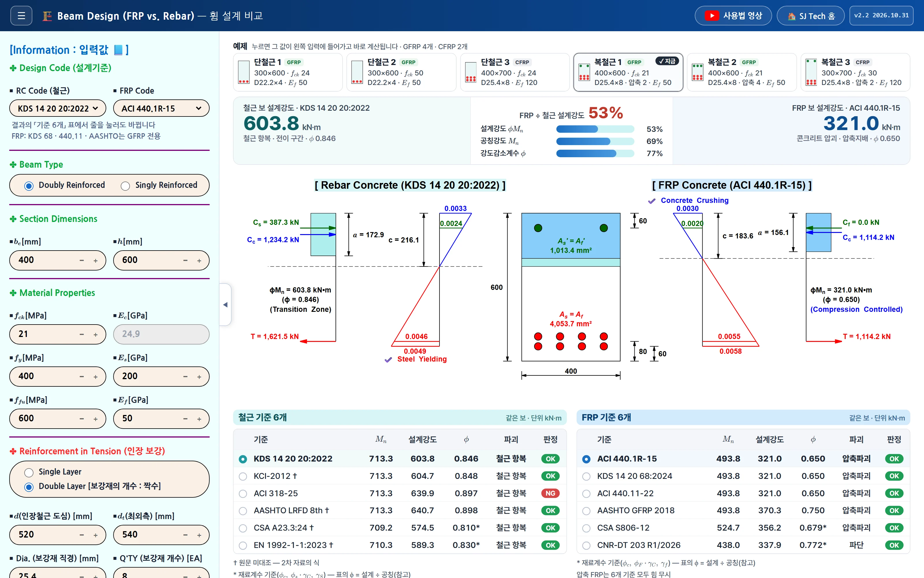
Task: Open the FRP Code ACI 440.1R-15 dropdown
Action: 161,109
